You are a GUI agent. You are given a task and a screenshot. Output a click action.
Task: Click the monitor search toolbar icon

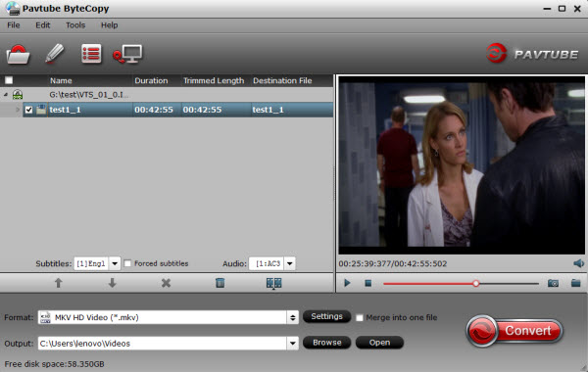(127, 54)
